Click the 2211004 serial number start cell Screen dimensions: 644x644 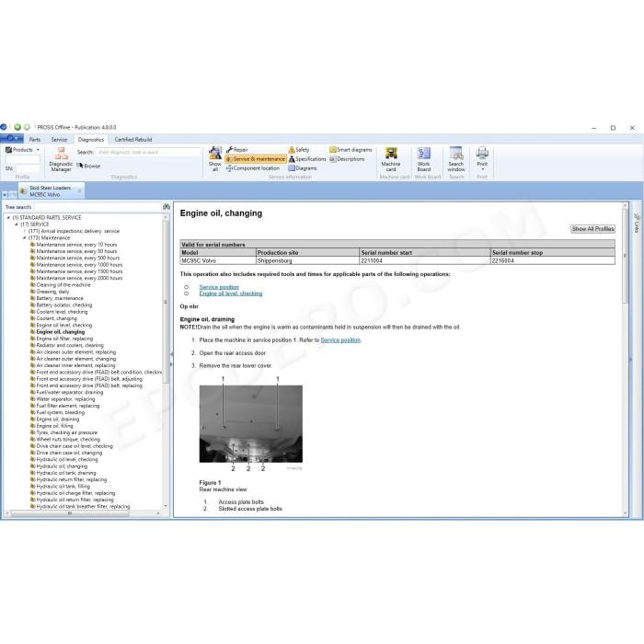[x=425, y=260]
